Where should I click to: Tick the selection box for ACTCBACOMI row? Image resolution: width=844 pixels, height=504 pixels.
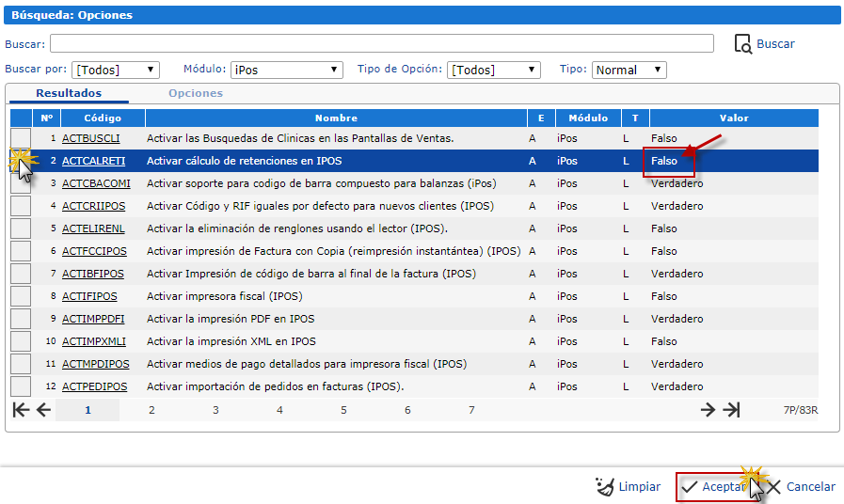(x=21, y=183)
